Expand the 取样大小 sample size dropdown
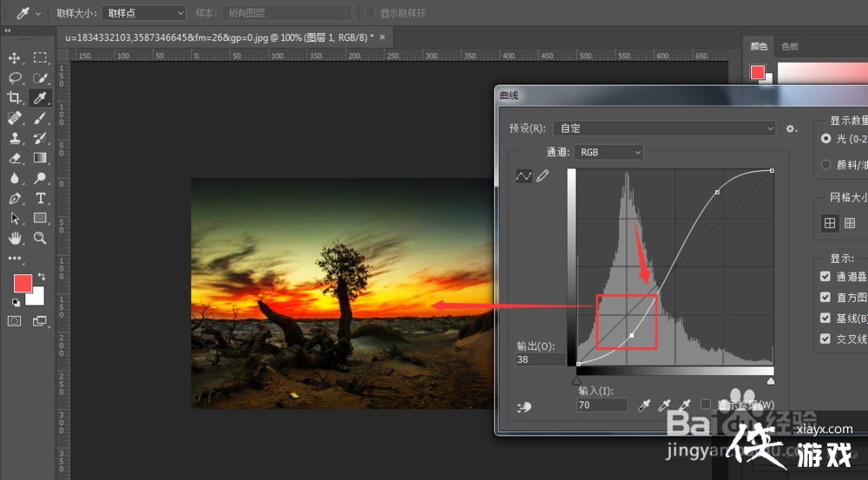Viewport: 868px width, 480px height. tap(144, 13)
